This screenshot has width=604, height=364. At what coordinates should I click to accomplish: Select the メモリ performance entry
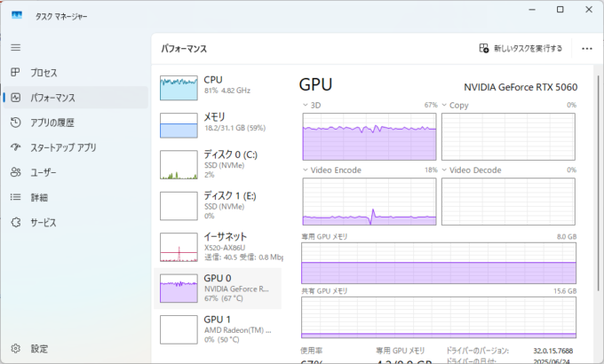pos(218,124)
